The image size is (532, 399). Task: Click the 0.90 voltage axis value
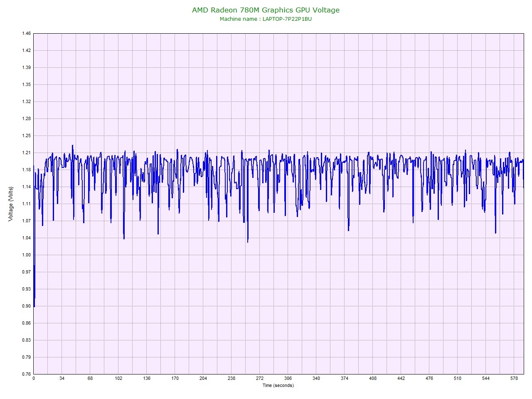(26, 306)
